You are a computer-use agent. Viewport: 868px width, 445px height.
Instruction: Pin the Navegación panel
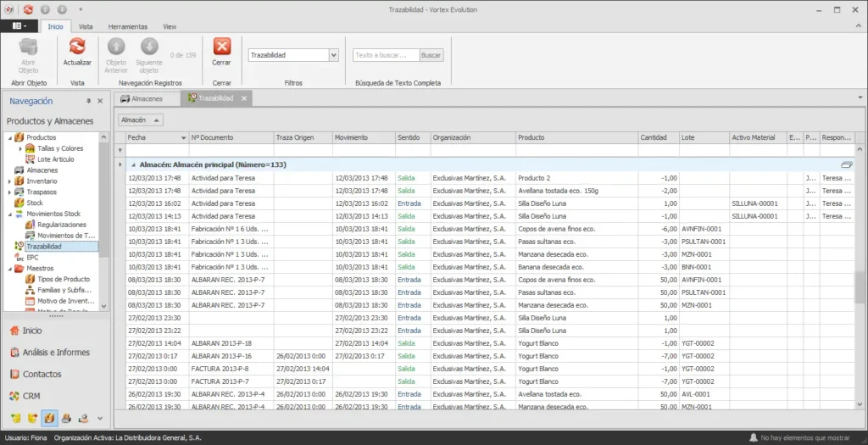coord(88,101)
